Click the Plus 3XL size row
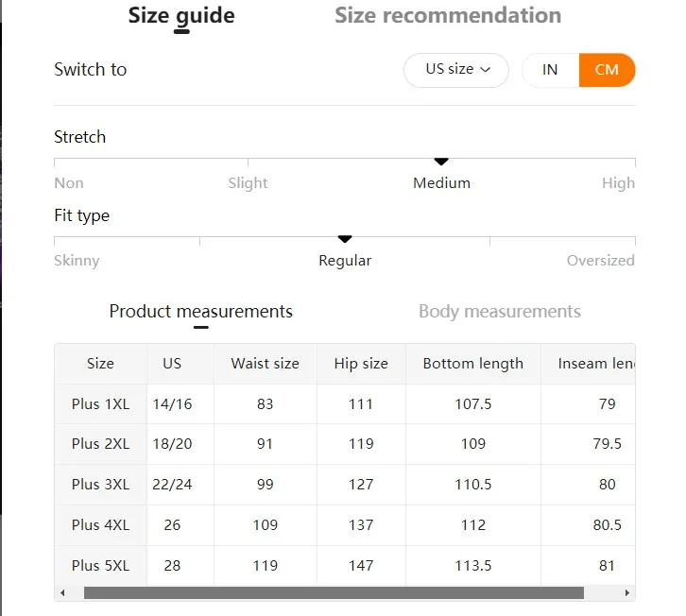686x616 pixels. coord(345,485)
